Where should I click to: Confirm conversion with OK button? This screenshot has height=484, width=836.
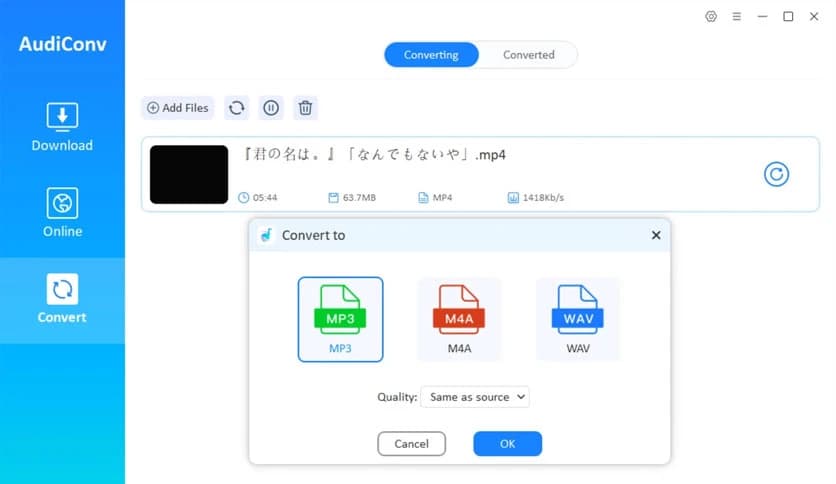tap(508, 444)
